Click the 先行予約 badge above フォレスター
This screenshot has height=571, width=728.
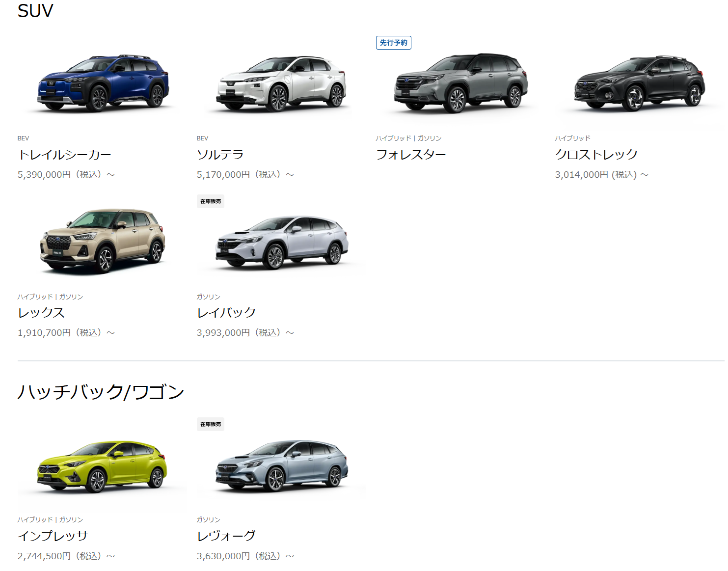[x=394, y=43]
